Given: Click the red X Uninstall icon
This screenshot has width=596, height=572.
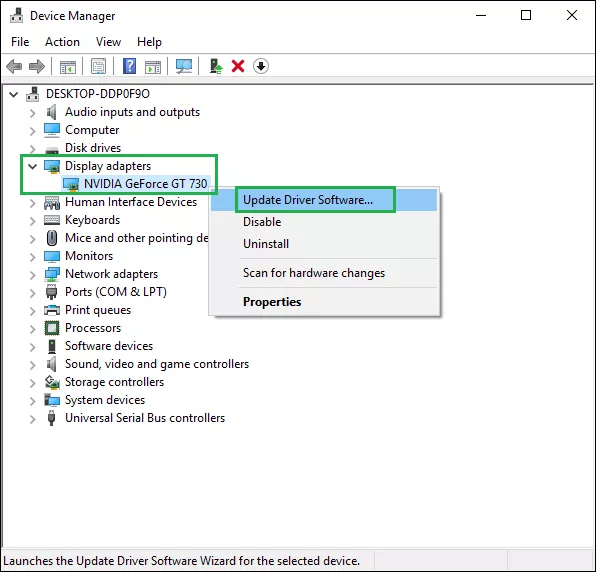Looking at the screenshot, I should (x=238, y=66).
